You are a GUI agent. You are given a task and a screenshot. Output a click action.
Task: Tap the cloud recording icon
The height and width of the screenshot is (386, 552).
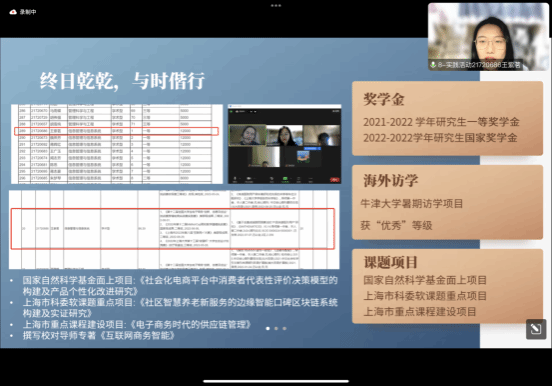coord(13,12)
